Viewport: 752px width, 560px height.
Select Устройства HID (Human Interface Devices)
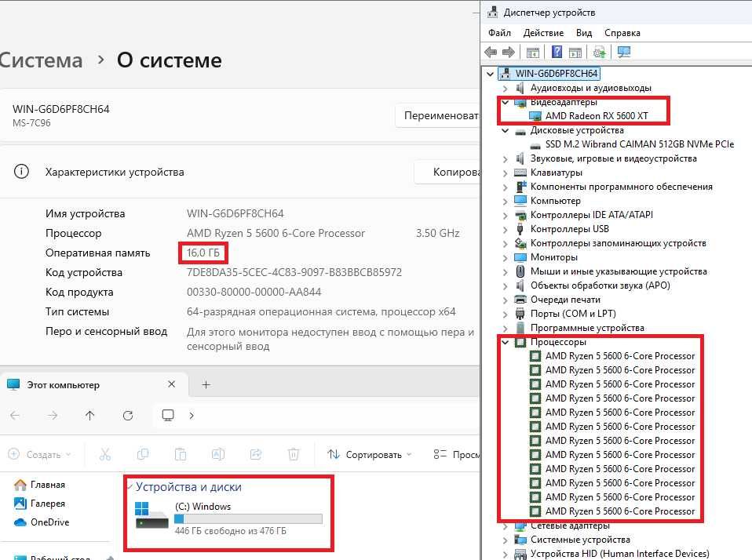619,553
